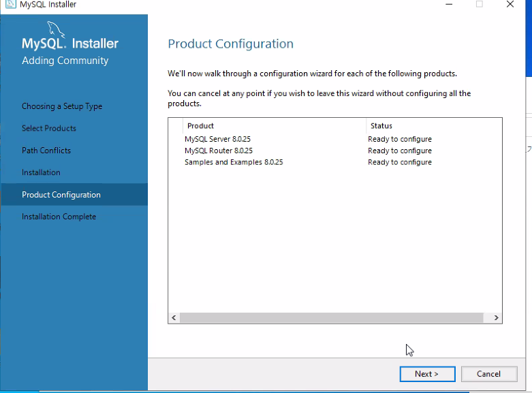
Task: Select Product Configuration sidebar step
Action: click(74, 195)
